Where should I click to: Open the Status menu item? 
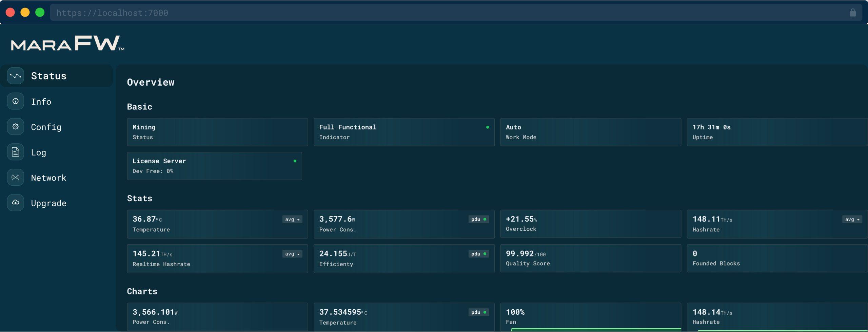click(56, 76)
